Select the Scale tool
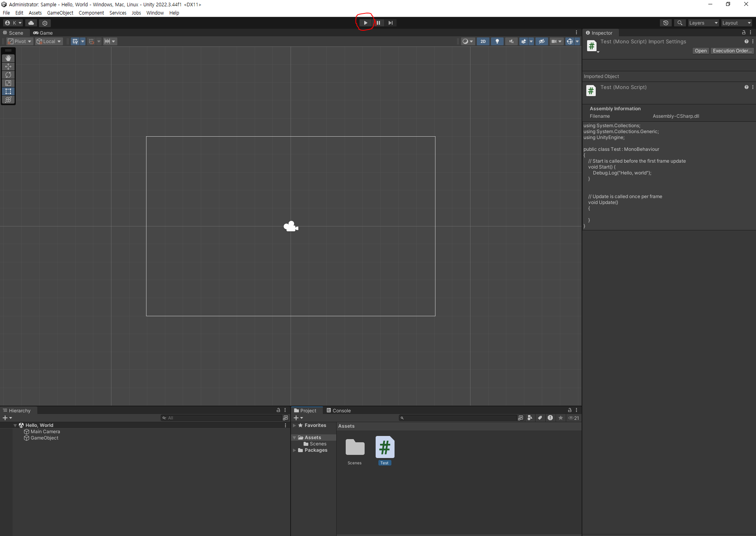 [x=8, y=83]
